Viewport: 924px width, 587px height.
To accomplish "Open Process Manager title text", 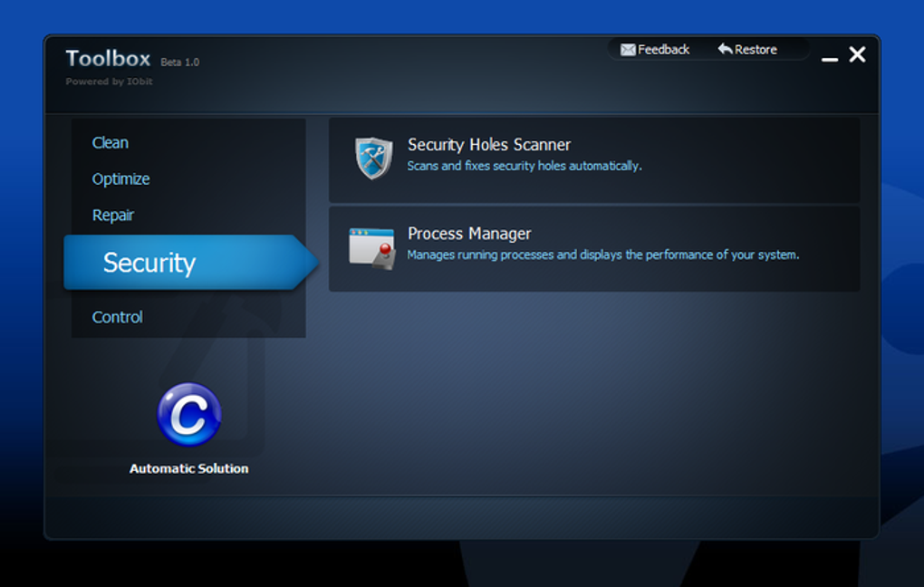I will coord(469,234).
